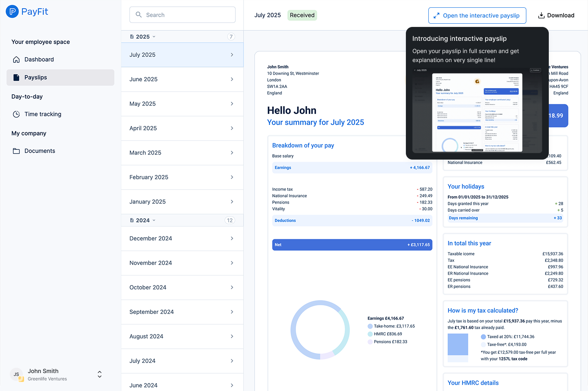Open the interactive payslip

(477, 16)
